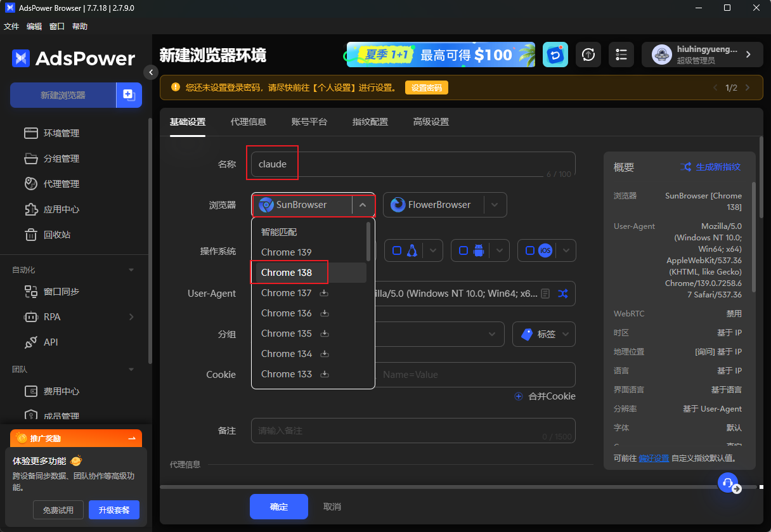Open the 窗口 menu
Screen dimensions: 771x532
tap(57, 27)
